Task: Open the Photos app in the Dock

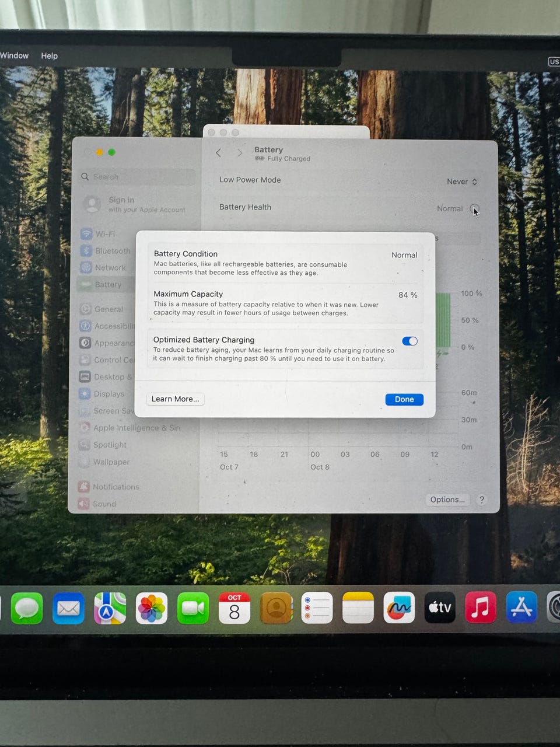Action: click(x=151, y=608)
